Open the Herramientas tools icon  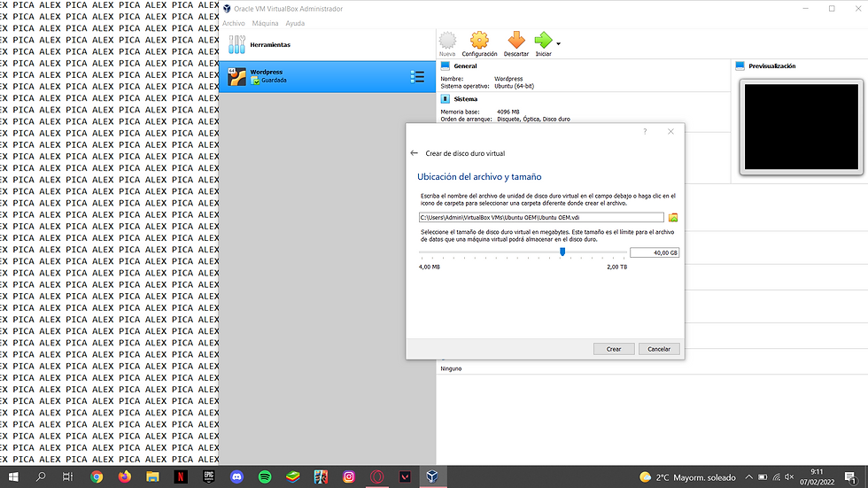[x=237, y=45]
